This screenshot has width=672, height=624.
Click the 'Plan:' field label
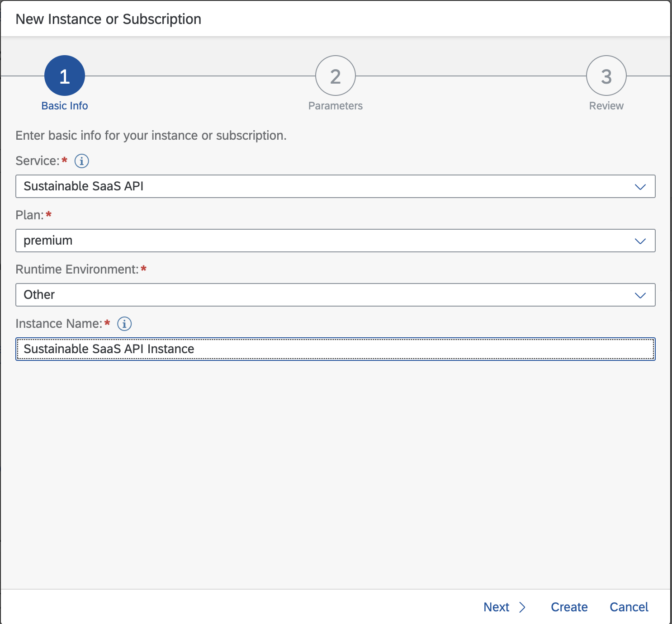point(30,215)
